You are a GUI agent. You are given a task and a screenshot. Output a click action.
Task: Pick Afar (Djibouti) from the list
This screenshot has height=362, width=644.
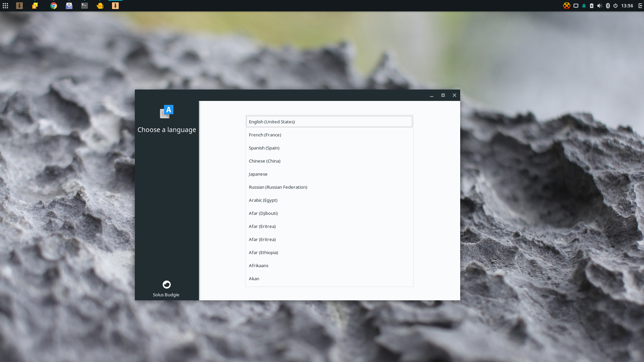pyautogui.click(x=329, y=213)
